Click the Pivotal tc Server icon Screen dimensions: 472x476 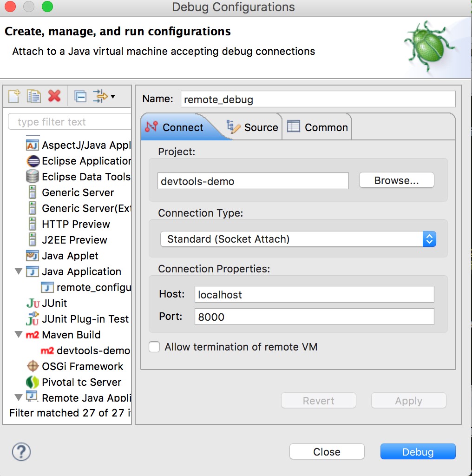pyautogui.click(x=33, y=382)
